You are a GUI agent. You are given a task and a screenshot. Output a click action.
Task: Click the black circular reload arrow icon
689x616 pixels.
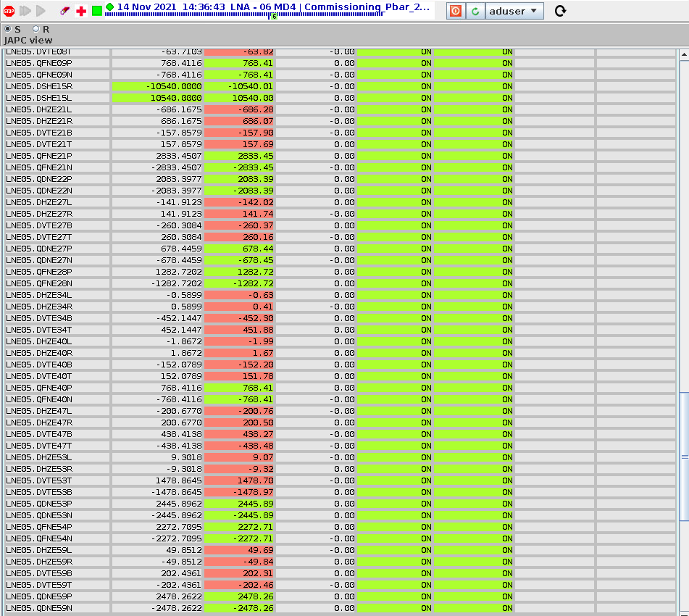click(560, 11)
